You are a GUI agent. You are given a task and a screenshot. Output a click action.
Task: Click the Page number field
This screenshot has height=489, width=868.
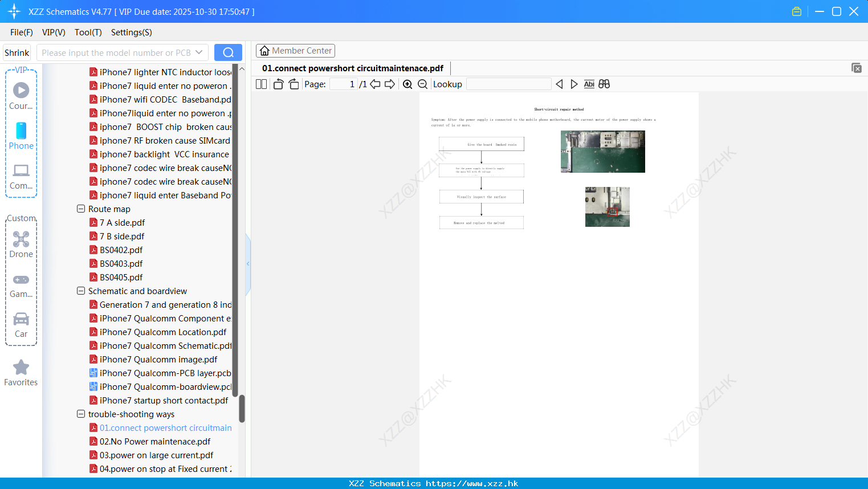click(344, 84)
